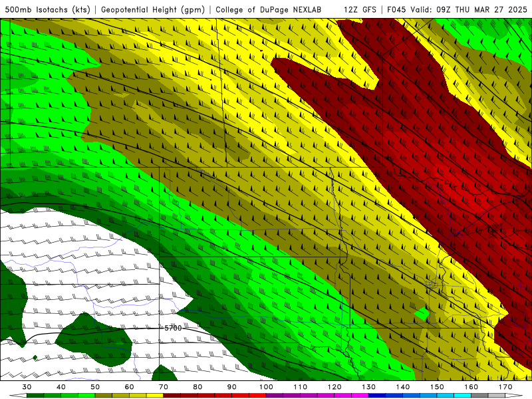Click the 130 tick label on color bar
This screenshot has width=532, height=399.
tap(368, 387)
